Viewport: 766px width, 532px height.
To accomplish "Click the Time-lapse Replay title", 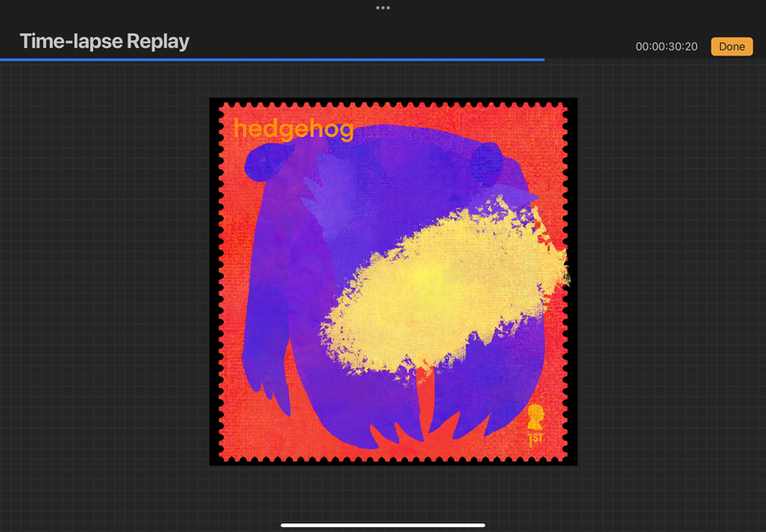I will click(x=104, y=41).
